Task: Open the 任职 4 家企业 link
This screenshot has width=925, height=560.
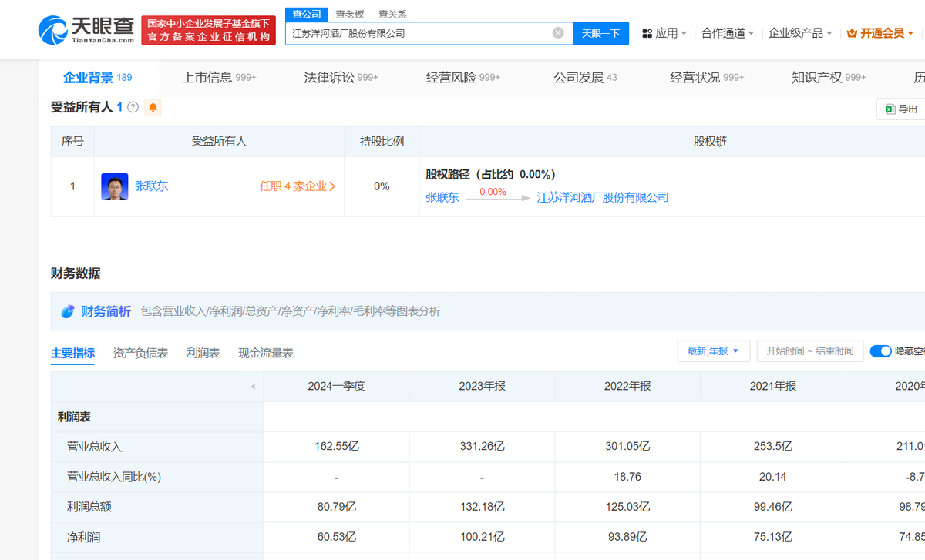Action: pyautogui.click(x=298, y=186)
